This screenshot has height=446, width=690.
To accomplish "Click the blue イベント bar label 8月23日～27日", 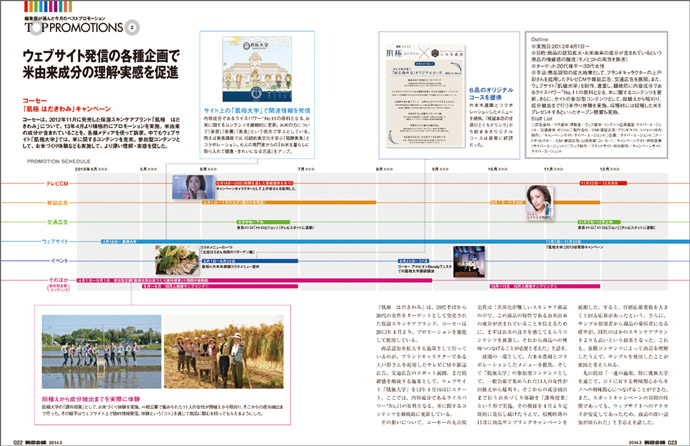I will [413, 261].
